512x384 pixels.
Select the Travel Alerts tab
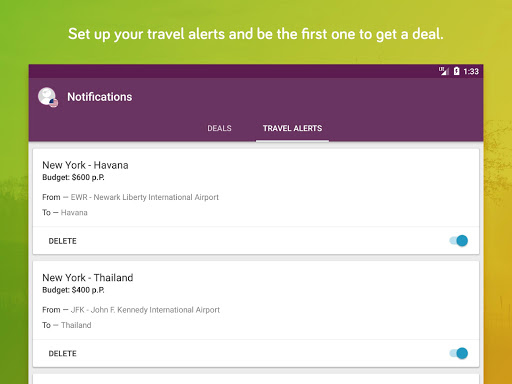tap(292, 128)
